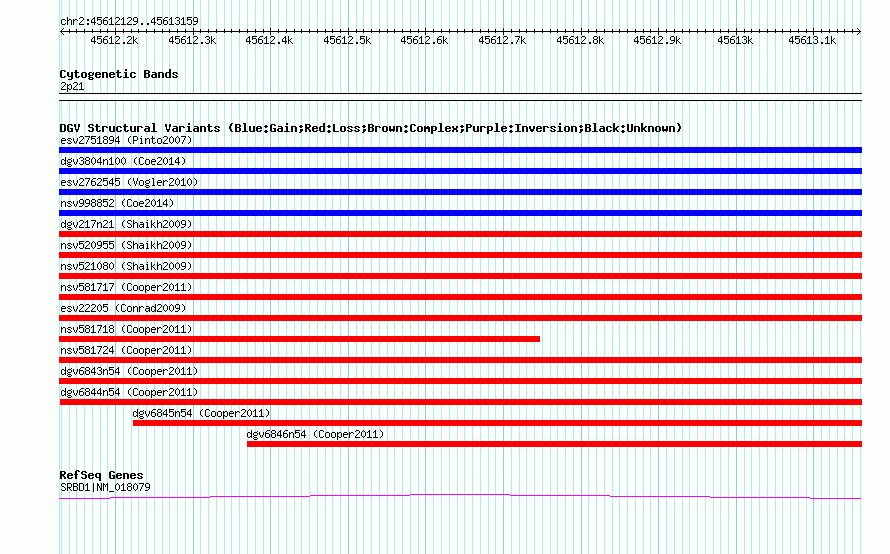
Task: Click the 2p21 band line
Action: (460, 97)
